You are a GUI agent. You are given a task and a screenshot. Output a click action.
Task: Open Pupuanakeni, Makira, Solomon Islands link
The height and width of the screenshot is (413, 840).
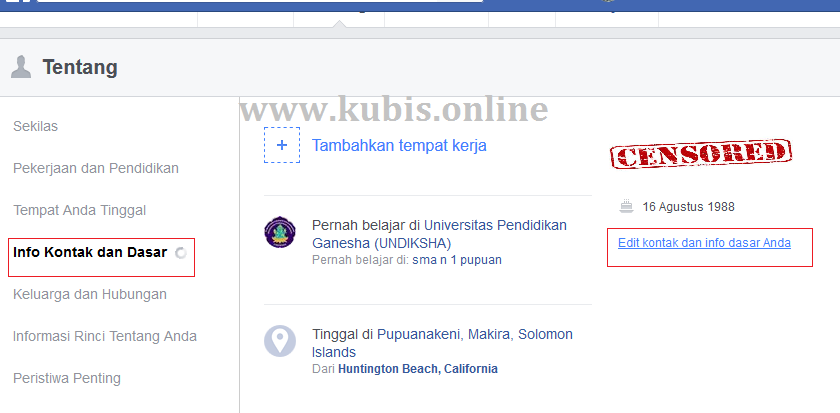click(x=442, y=343)
